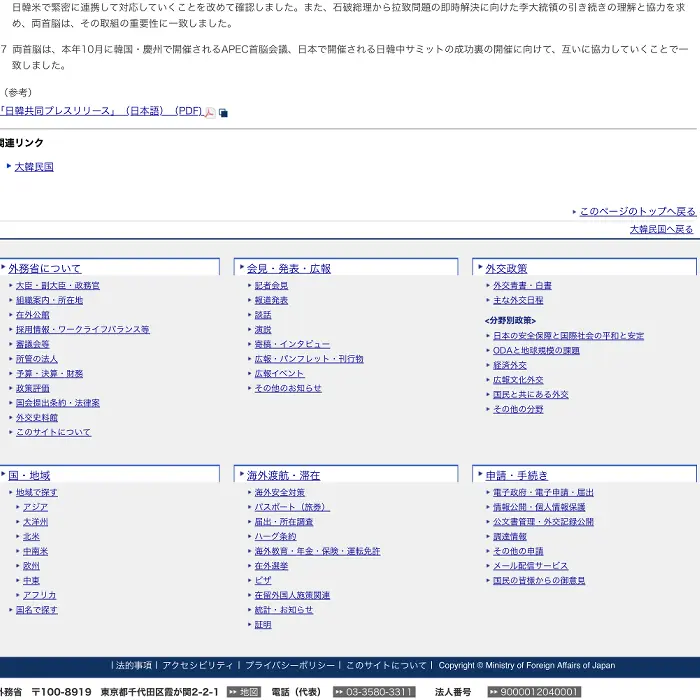The width and height of the screenshot is (700, 700).
Task: Open その他の分野 link
Action: pos(518,409)
